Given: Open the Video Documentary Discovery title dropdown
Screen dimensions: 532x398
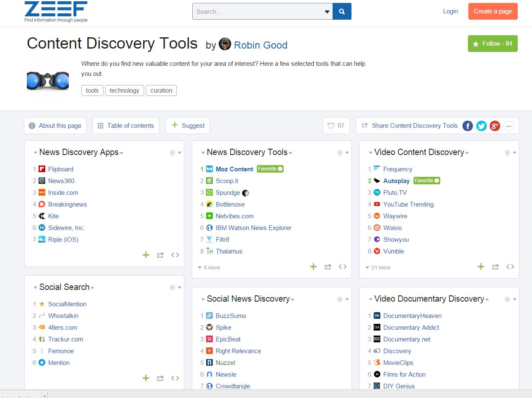Looking at the screenshot, I should click(487, 300).
